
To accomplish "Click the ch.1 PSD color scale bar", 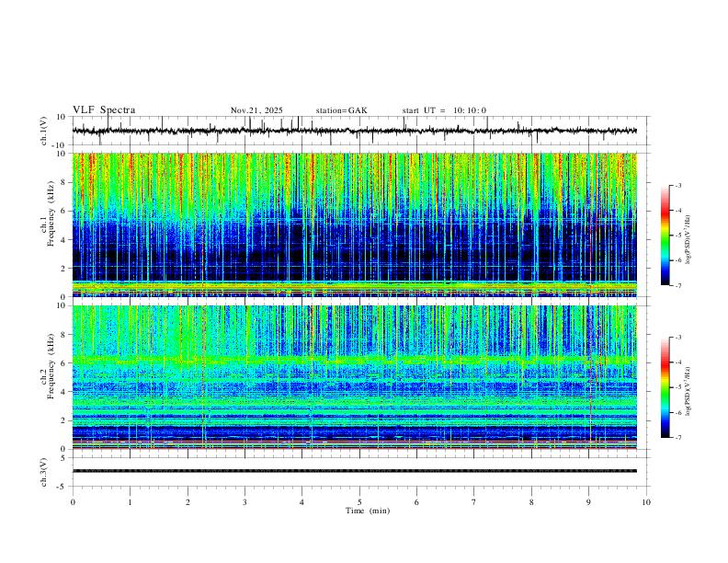I will pos(665,236).
